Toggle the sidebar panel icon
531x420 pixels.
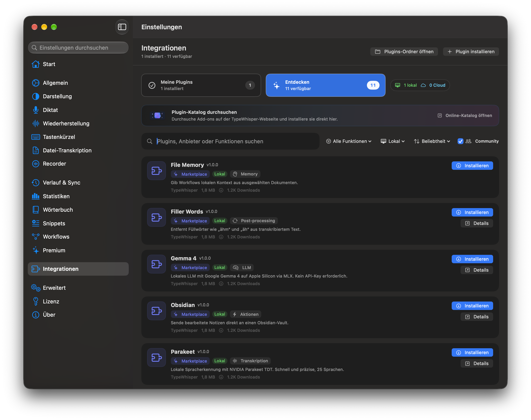tap(122, 27)
